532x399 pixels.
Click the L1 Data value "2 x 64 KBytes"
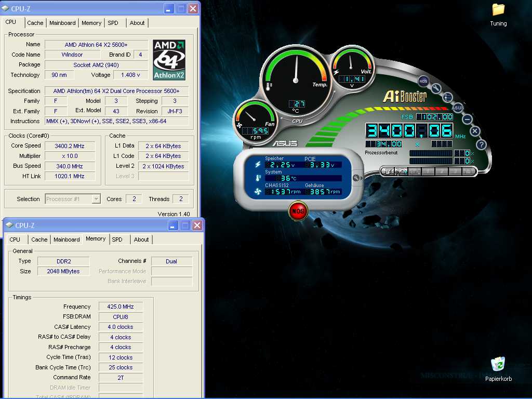coord(163,146)
